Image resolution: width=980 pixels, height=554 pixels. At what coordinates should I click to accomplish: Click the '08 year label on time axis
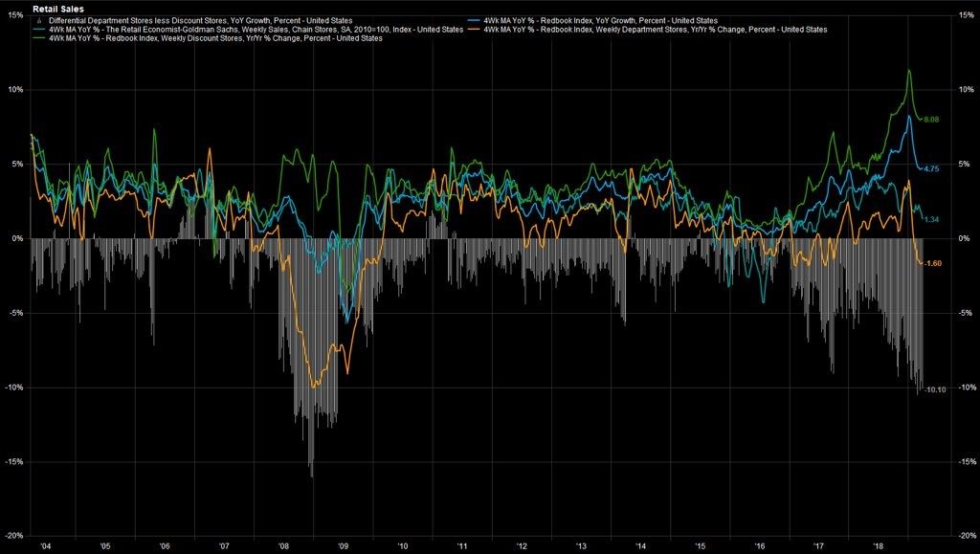(283, 546)
